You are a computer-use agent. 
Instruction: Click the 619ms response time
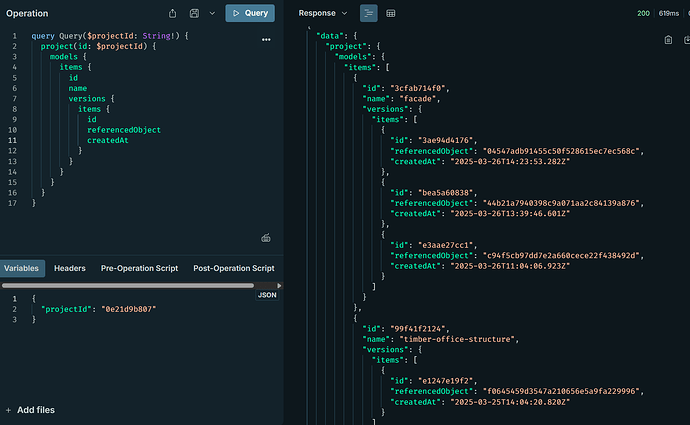click(668, 13)
